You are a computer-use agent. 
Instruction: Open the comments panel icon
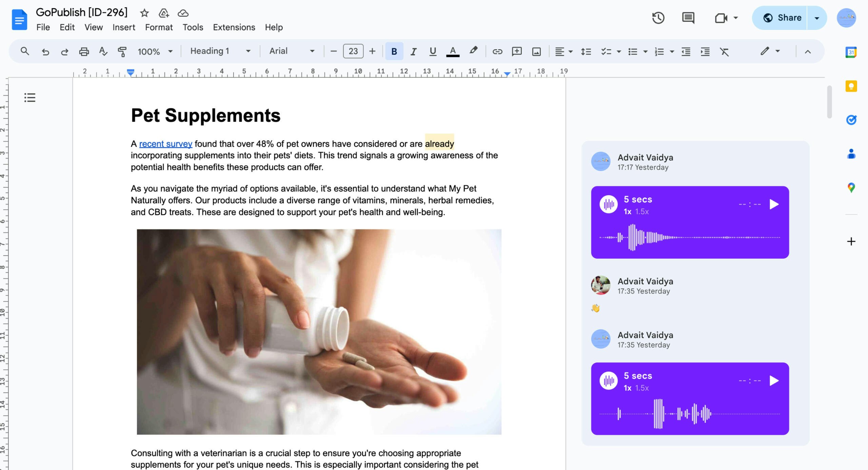(x=688, y=18)
